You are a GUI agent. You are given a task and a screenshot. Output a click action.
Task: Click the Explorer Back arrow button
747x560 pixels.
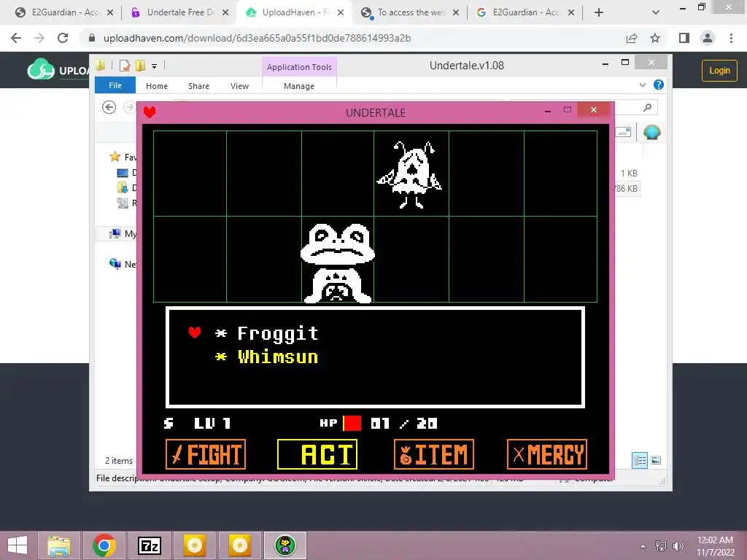(x=109, y=107)
